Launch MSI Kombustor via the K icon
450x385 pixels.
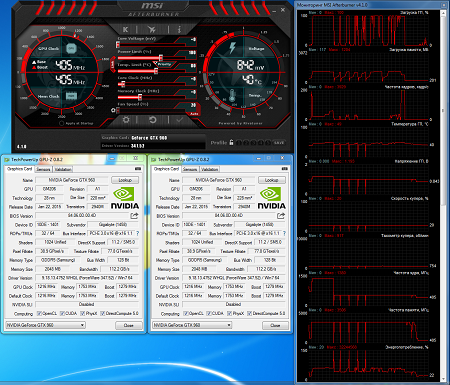[x=125, y=29]
